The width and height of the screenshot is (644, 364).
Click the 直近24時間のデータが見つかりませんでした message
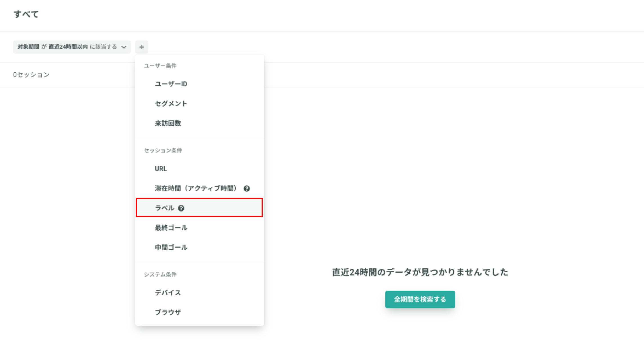(x=420, y=272)
